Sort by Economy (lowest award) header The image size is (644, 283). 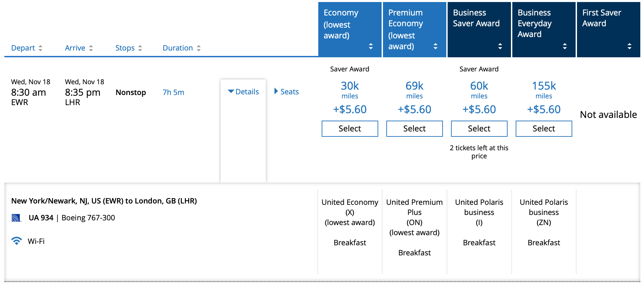coord(350,30)
